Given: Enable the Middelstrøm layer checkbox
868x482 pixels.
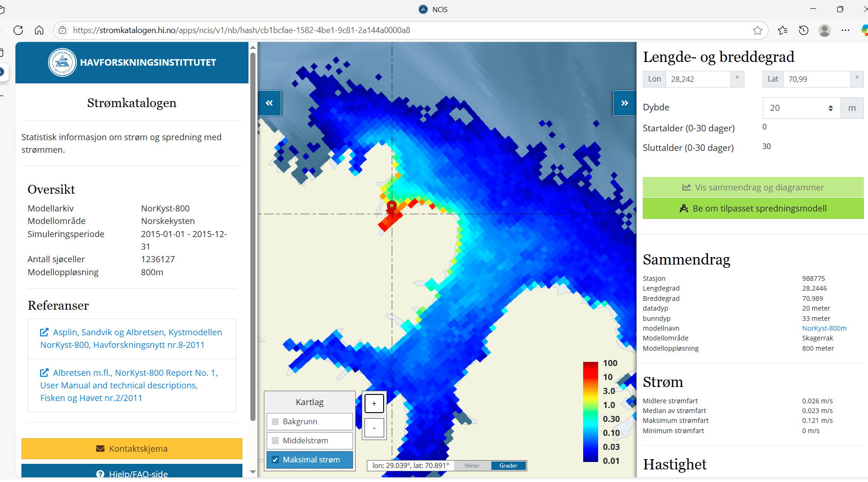Looking at the screenshot, I should [276, 441].
